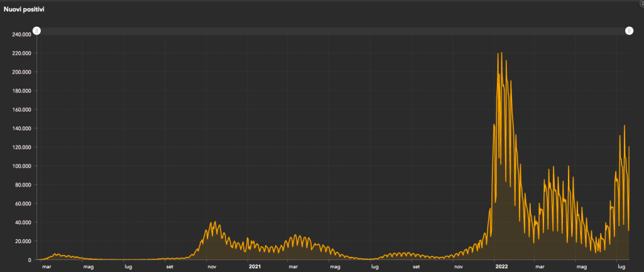
Task: Click the first "set" label on the x-axis
Action: coord(170,266)
